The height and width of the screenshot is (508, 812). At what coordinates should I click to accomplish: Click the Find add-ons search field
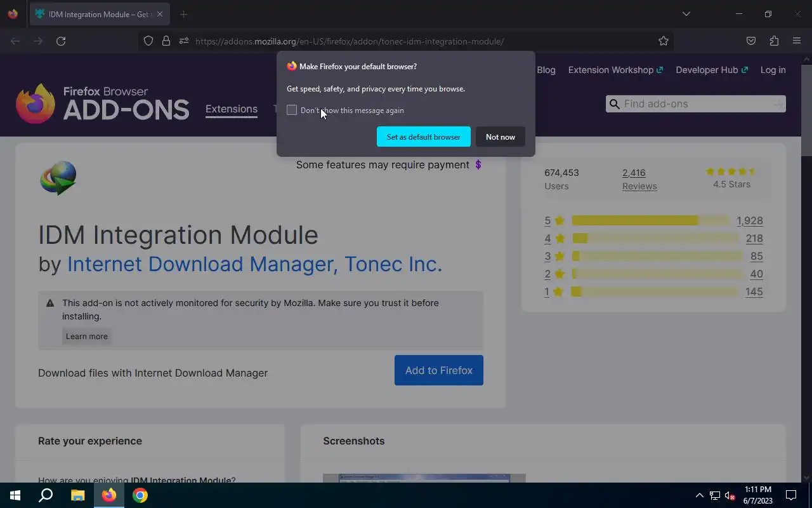click(695, 104)
